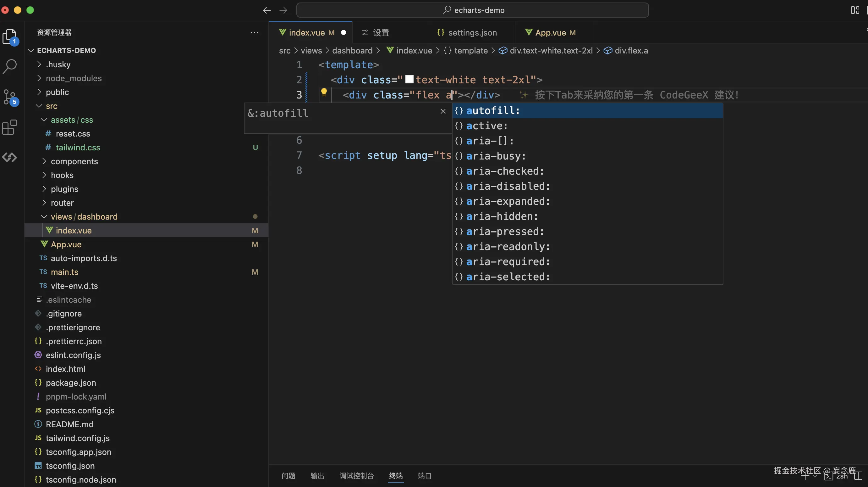868x487 pixels.
Task: Open the Explorer view icon
Action: pos(9,36)
